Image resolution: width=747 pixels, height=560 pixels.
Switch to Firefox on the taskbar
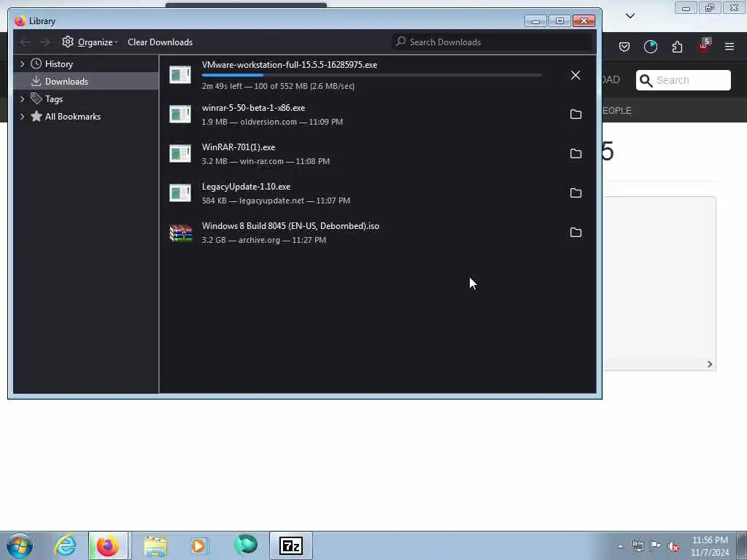tap(108, 545)
